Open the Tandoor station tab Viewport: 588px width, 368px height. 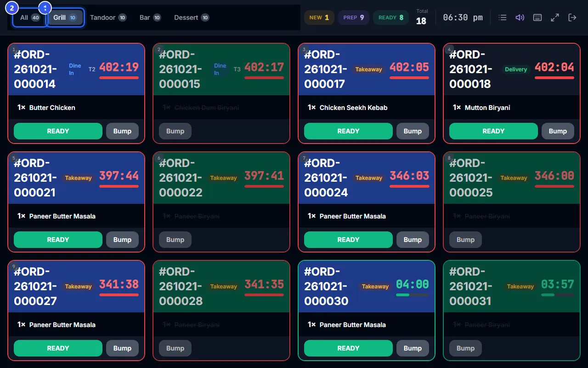pos(108,17)
